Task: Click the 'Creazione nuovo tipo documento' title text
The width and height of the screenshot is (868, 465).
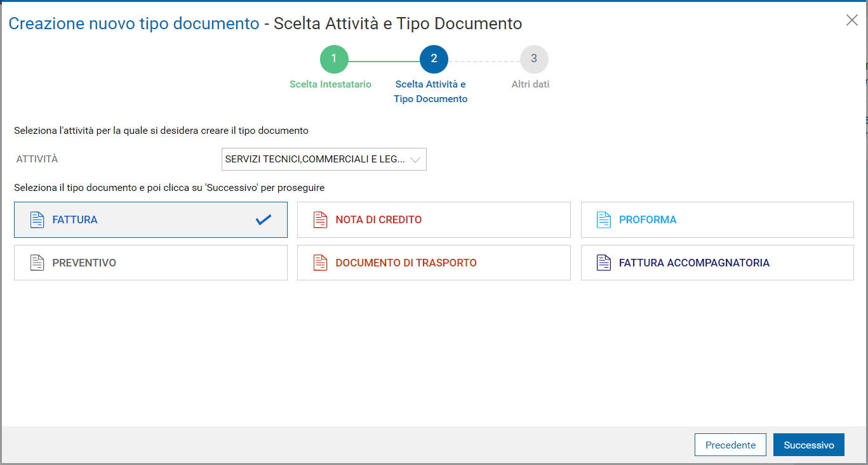Action: point(134,24)
